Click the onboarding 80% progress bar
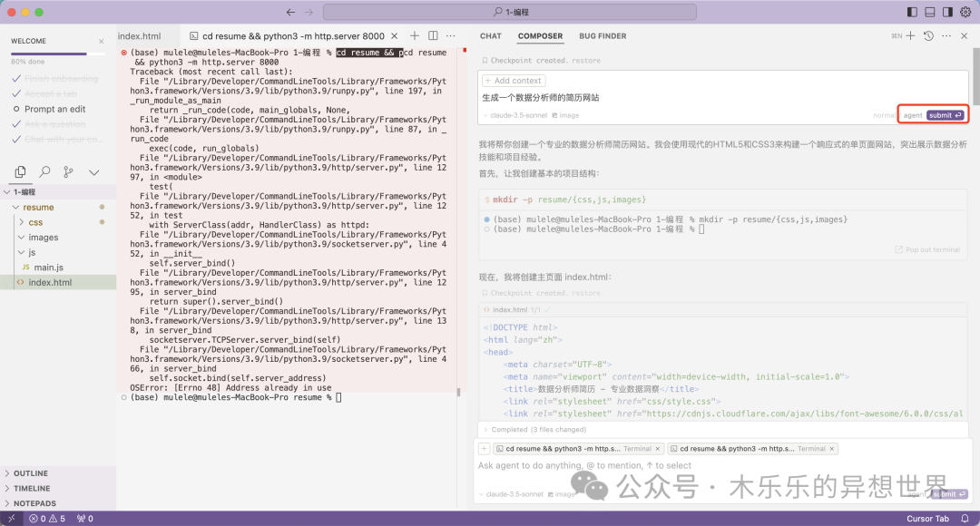Viewport: 980px width, 526px height. 49,54
